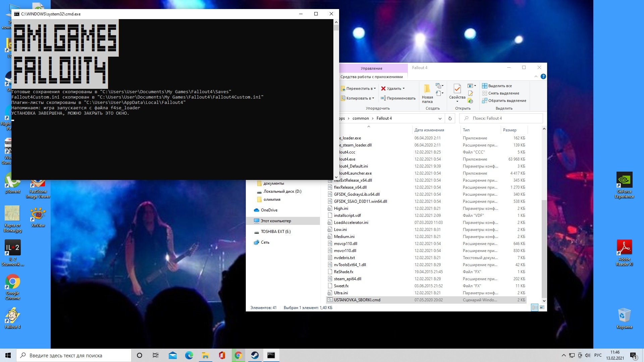Open the Управление ribbon tab

click(371, 68)
